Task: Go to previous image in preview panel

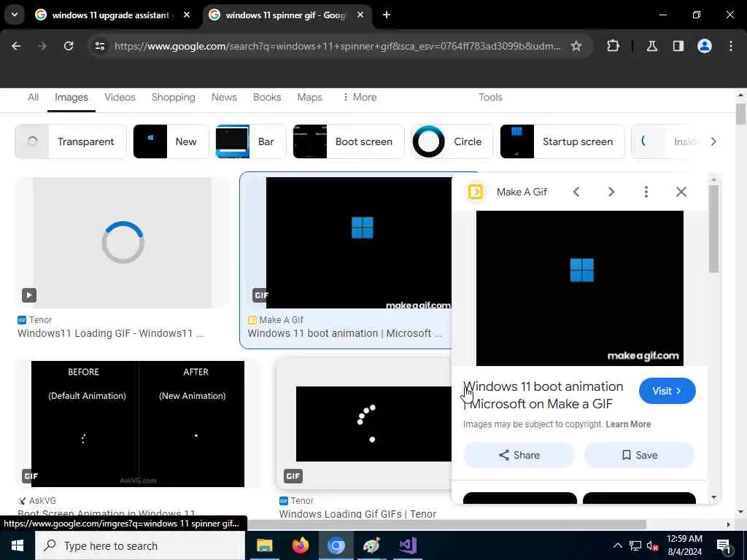Action: (x=576, y=192)
